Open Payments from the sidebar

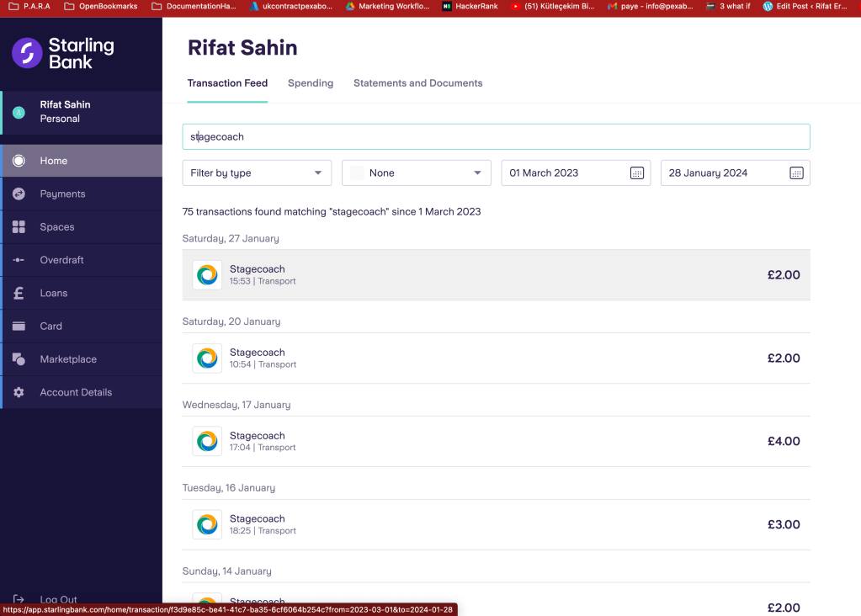pos(82,194)
